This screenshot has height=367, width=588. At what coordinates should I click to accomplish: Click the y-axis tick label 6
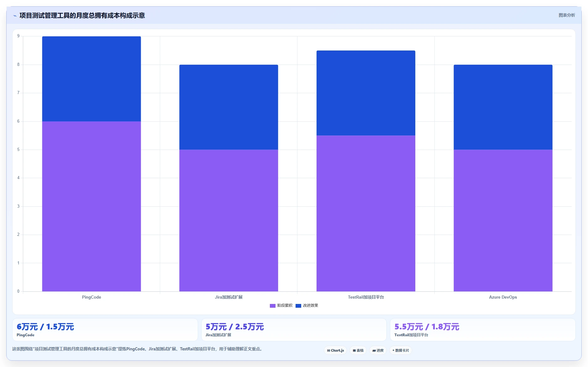18,121
